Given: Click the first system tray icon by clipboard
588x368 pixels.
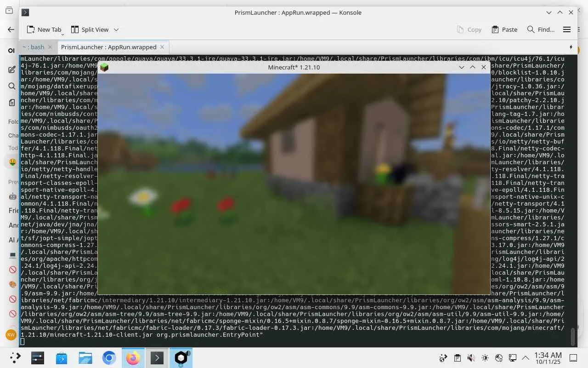Looking at the screenshot, I should point(443,358).
